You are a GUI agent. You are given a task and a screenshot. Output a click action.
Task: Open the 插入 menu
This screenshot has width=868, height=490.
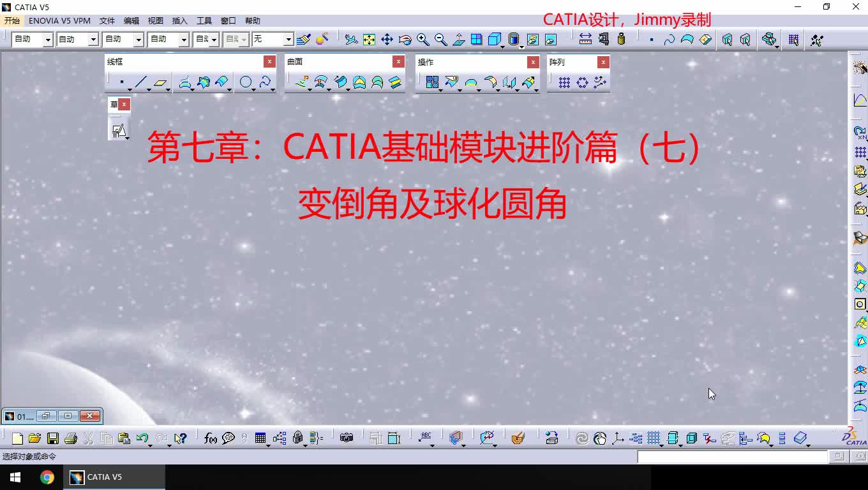[180, 21]
